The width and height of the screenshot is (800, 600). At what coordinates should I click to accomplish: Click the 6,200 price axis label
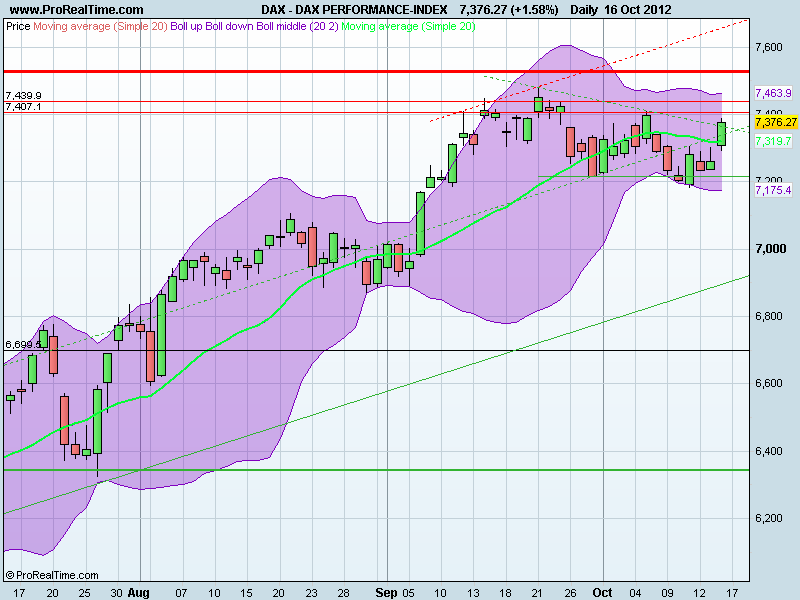click(x=768, y=518)
